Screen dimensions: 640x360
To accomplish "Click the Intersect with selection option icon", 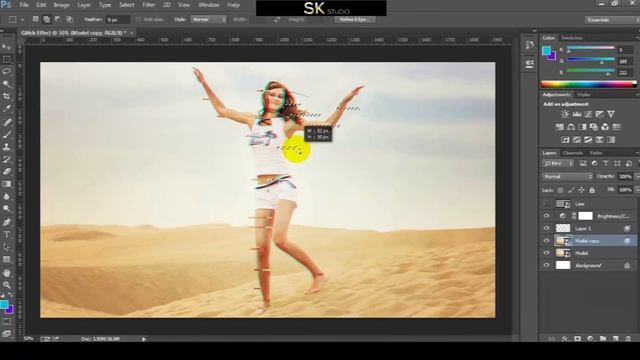I will point(69,19).
